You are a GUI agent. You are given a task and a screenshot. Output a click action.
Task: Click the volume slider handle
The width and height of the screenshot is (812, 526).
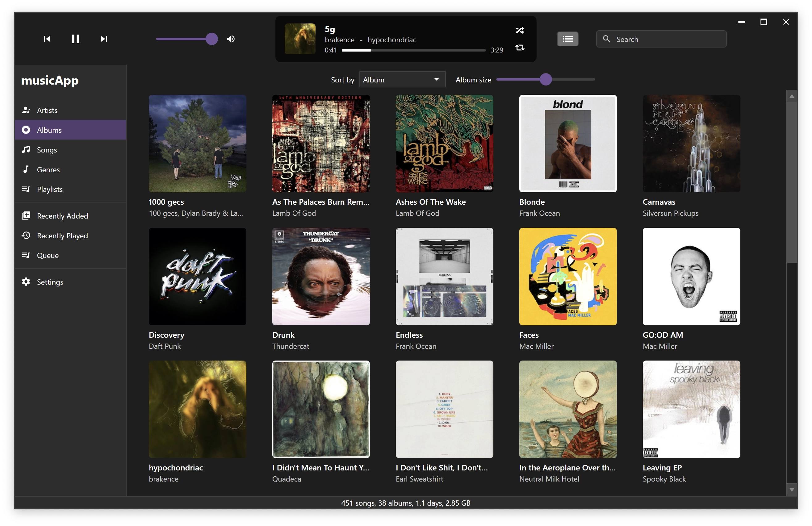click(x=211, y=39)
